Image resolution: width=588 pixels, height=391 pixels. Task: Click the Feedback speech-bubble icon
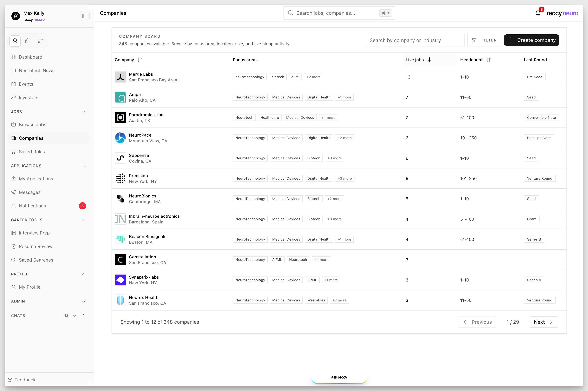click(x=10, y=380)
